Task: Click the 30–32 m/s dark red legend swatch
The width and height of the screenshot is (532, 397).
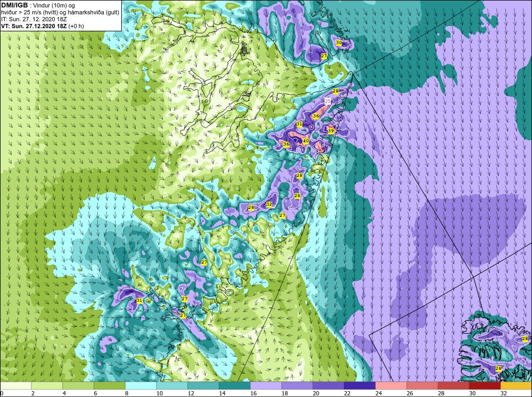Action: (485, 385)
